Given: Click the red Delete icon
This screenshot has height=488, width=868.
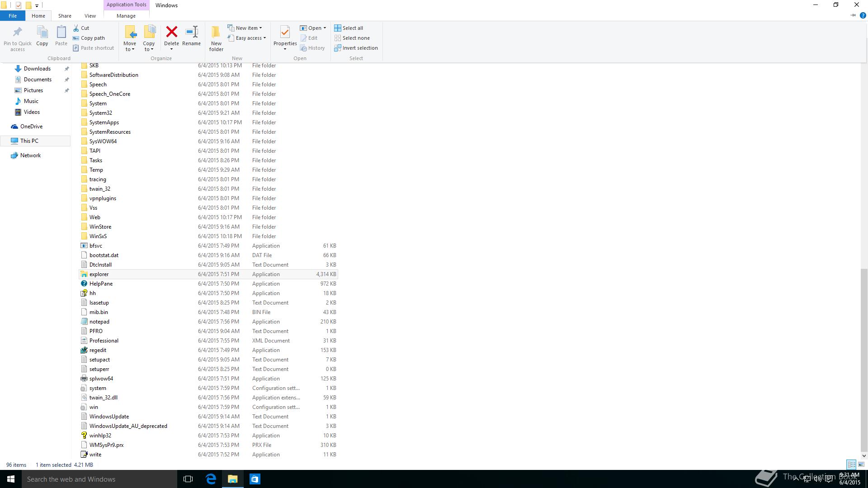Looking at the screenshot, I should [x=171, y=32].
